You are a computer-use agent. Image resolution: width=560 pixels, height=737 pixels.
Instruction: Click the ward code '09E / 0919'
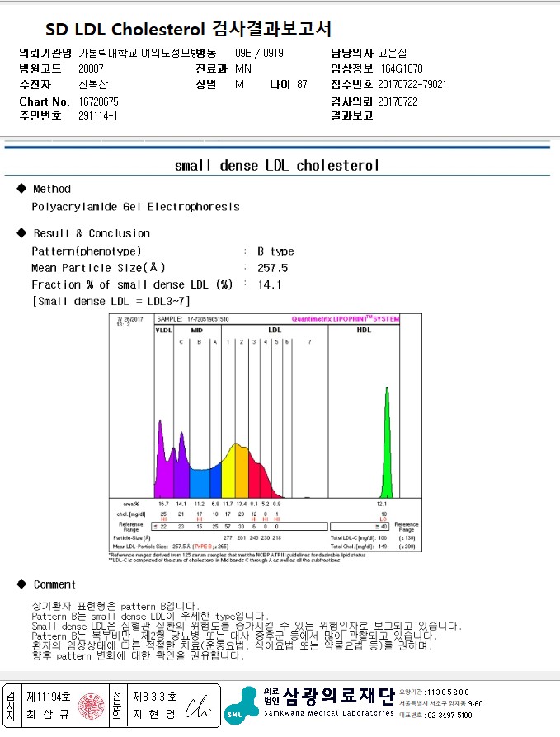click(x=259, y=53)
